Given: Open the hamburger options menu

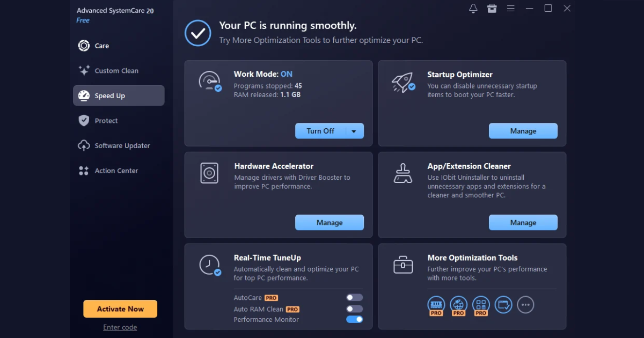Looking at the screenshot, I should point(511,8).
